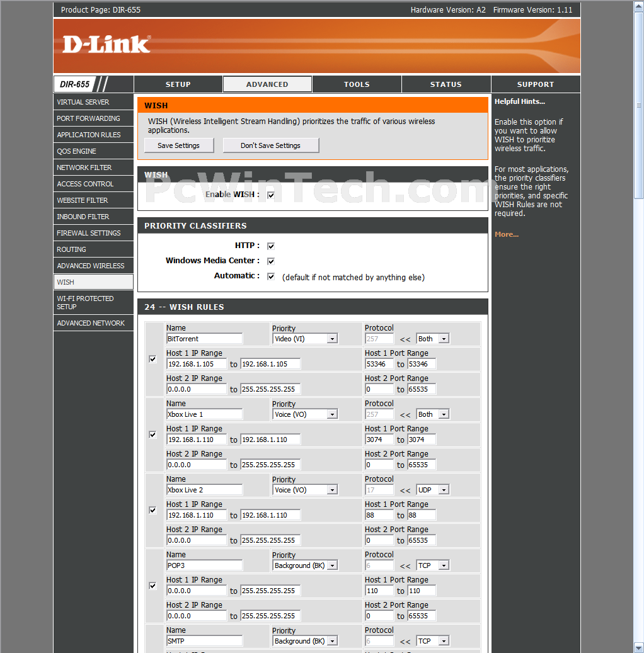Open the BitTorrent Priority dropdown

(x=305, y=339)
